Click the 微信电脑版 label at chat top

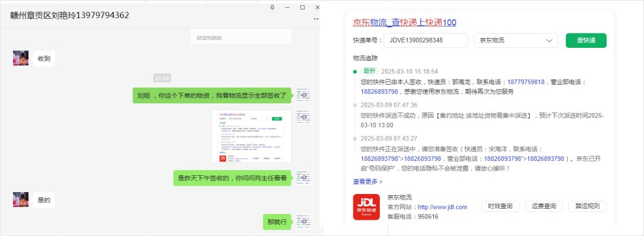coord(209,38)
